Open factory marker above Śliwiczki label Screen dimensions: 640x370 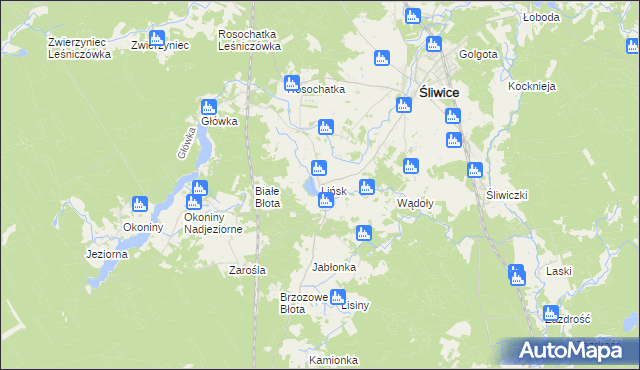[x=475, y=170]
